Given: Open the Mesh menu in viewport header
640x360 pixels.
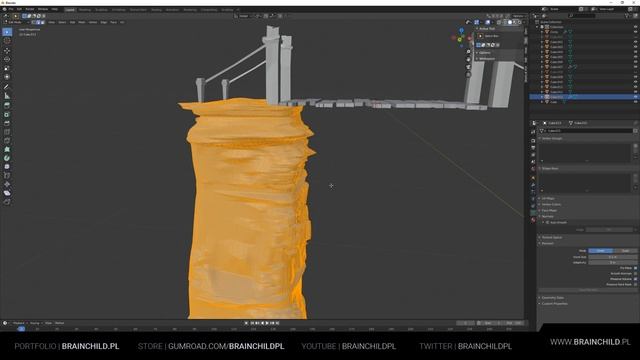Looking at the screenshot, I should 82,22.
